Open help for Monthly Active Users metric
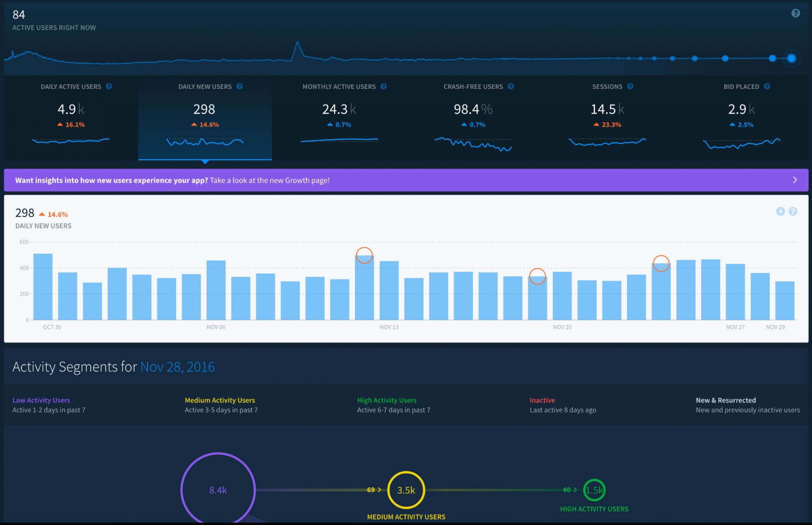This screenshot has width=812, height=525. 383,86
